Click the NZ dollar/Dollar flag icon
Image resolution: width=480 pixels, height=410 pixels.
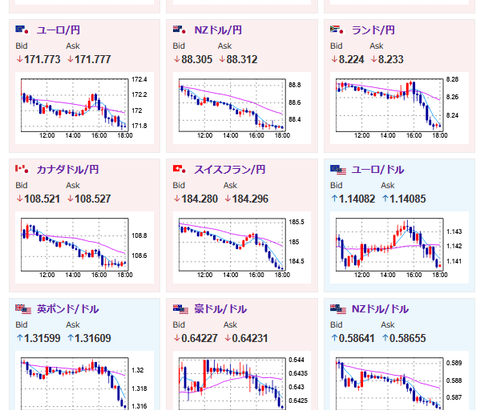tap(338, 309)
